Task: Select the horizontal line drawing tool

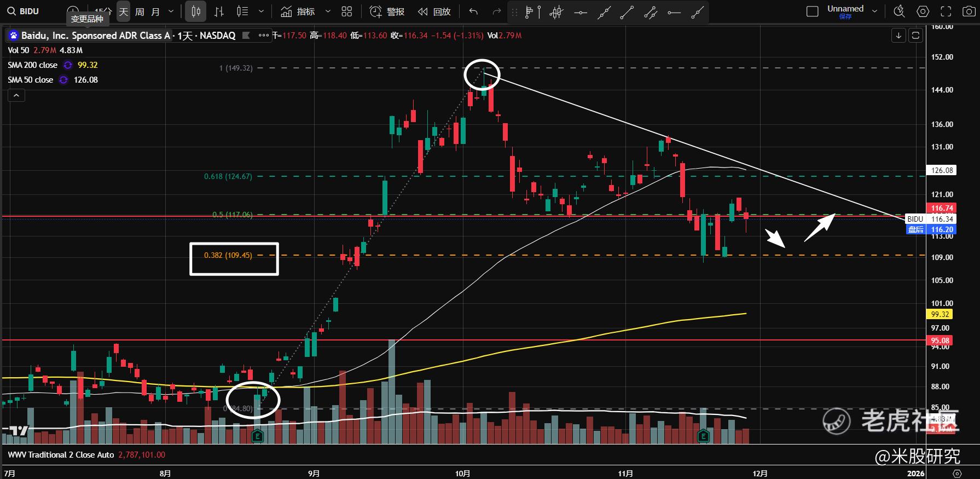Action: click(x=580, y=12)
